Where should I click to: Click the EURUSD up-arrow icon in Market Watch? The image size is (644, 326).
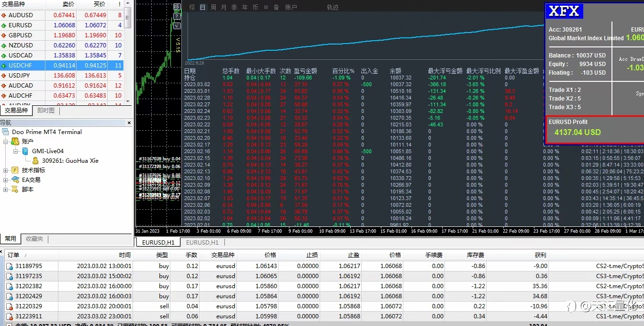[4, 25]
